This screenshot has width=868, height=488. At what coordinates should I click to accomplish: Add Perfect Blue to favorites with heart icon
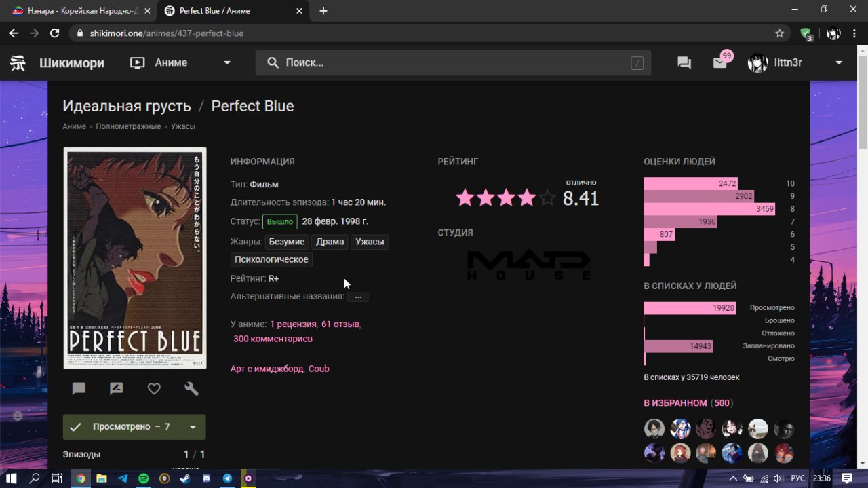point(154,388)
